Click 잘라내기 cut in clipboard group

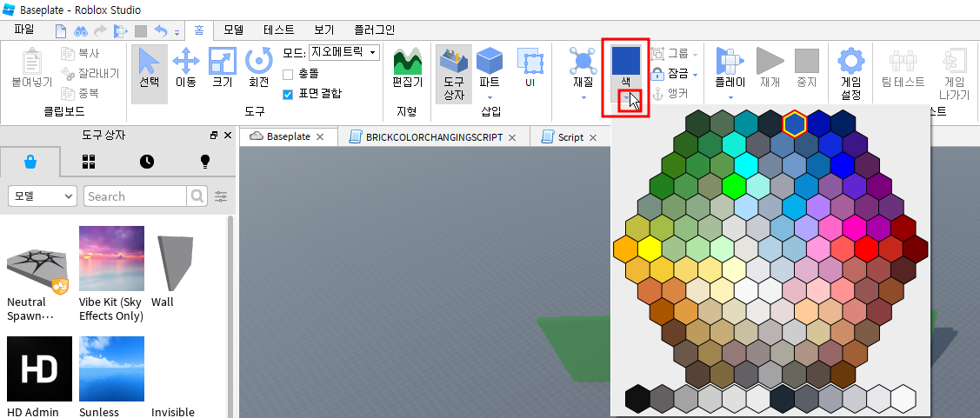(90, 74)
